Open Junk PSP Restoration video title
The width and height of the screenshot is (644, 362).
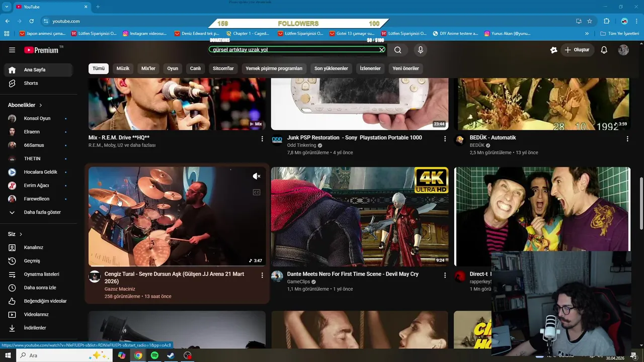(x=354, y=138)
